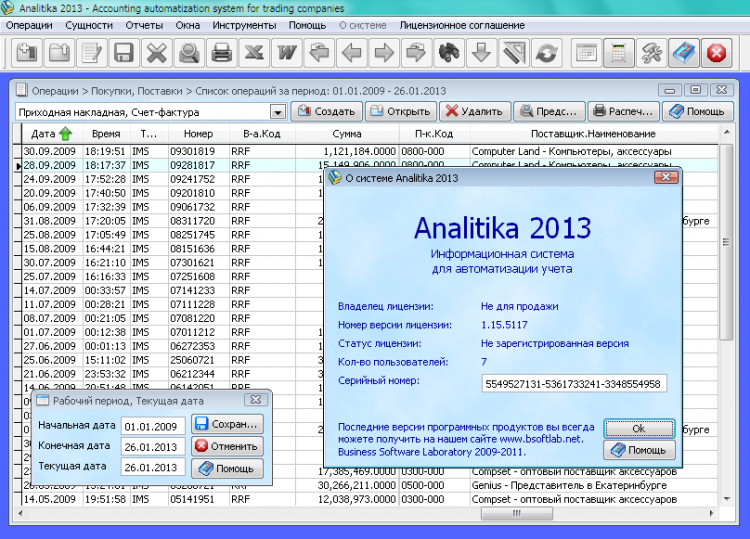Click the table scroll down arrow
This screenshot has height=539, width=750.
coord(727,499)
